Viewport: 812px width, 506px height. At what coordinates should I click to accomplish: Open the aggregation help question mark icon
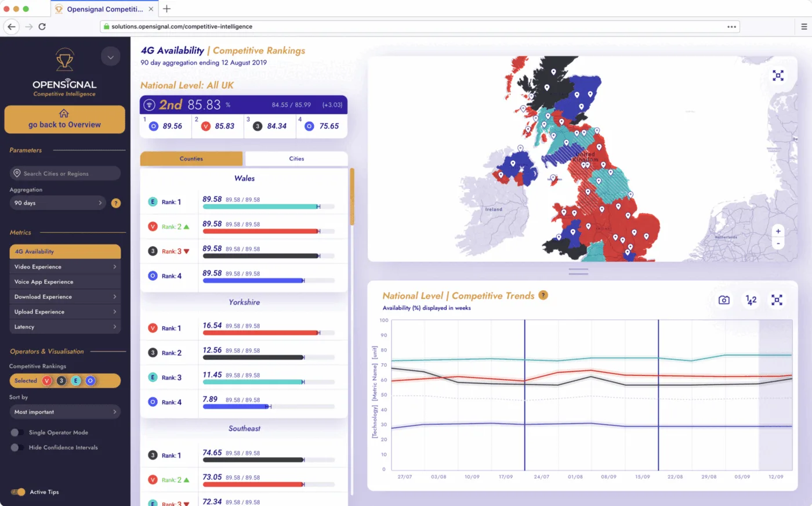[x=116, y=203]
